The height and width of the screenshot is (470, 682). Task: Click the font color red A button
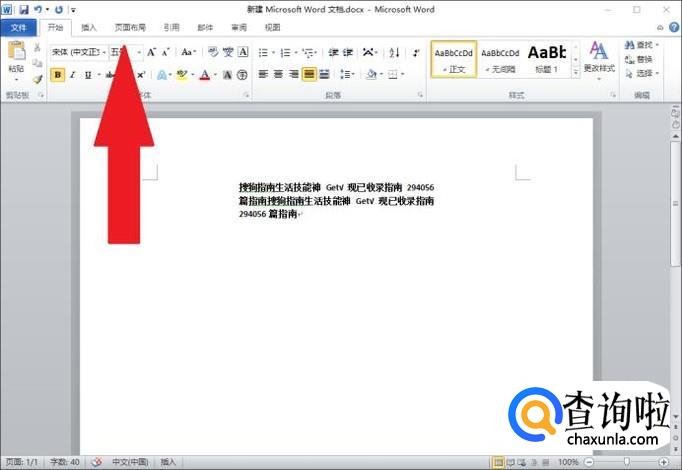pos(205,75)
